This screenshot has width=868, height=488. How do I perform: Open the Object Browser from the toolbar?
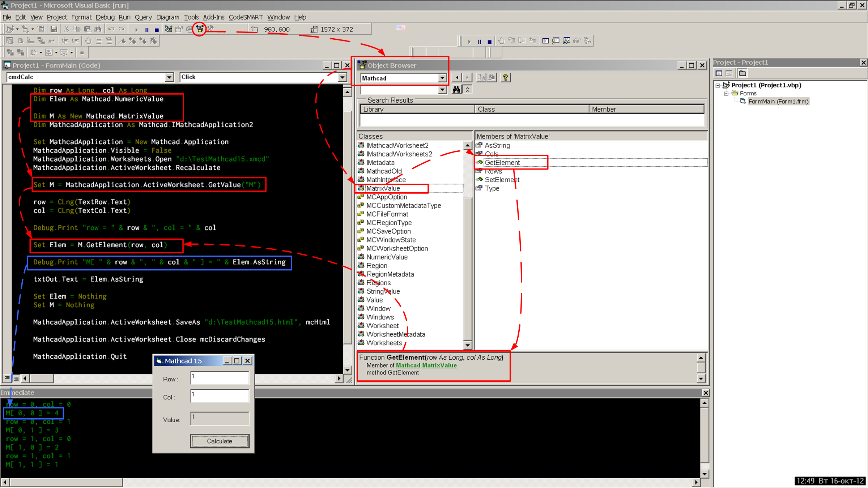tap(200, 29)
